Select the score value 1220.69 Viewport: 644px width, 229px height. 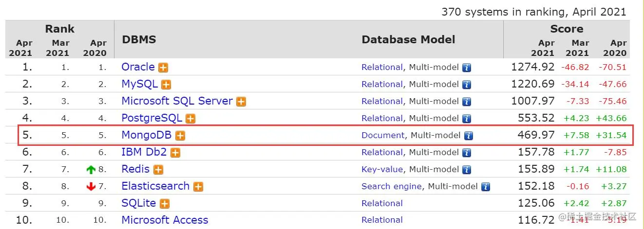coord(532,84)
